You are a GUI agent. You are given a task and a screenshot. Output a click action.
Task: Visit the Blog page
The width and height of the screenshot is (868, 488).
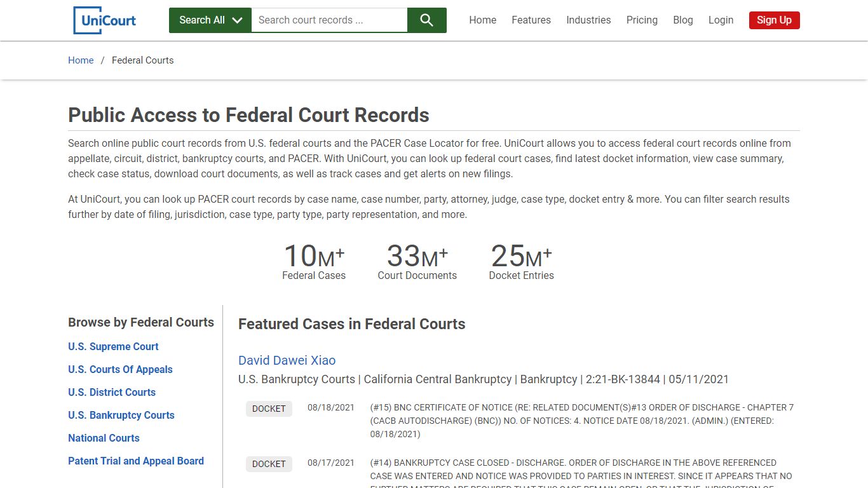coord(683,20)
